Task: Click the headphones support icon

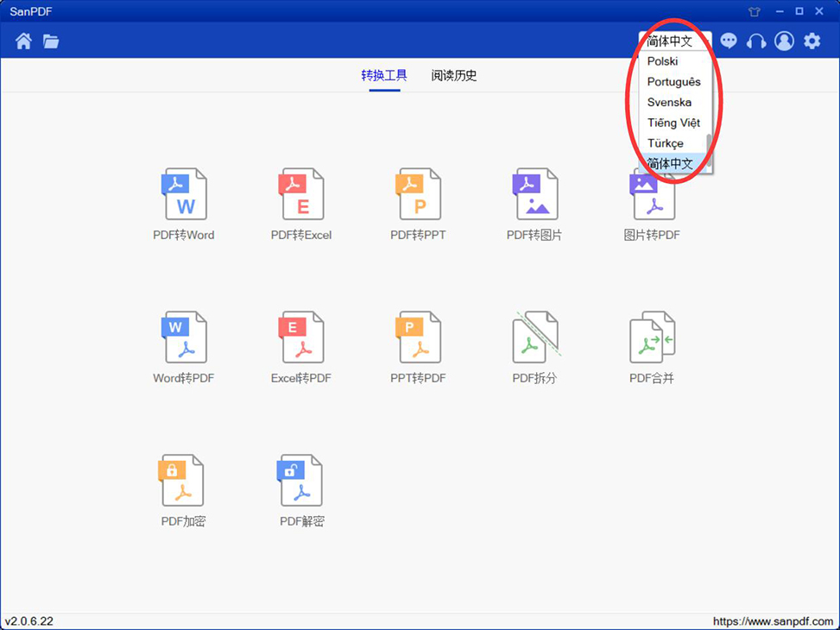Action: (x=756, y=41)
